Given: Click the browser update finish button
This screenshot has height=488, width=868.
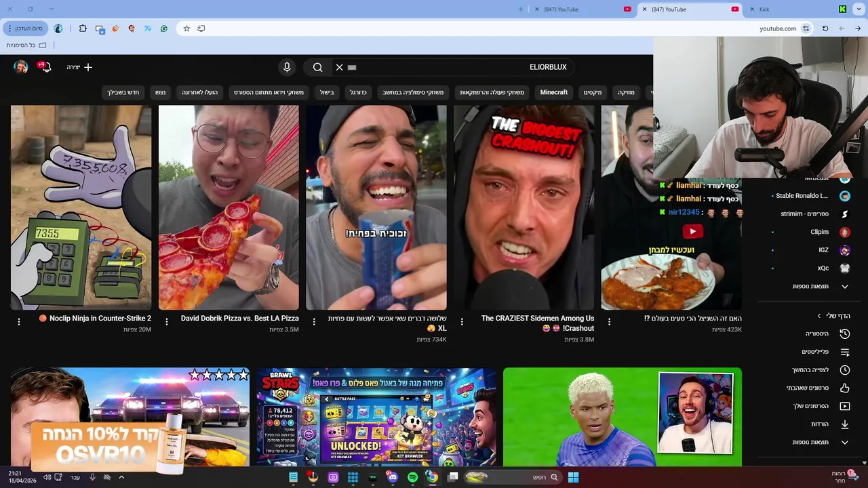Looking at the screenshot, I should (24, 28).
